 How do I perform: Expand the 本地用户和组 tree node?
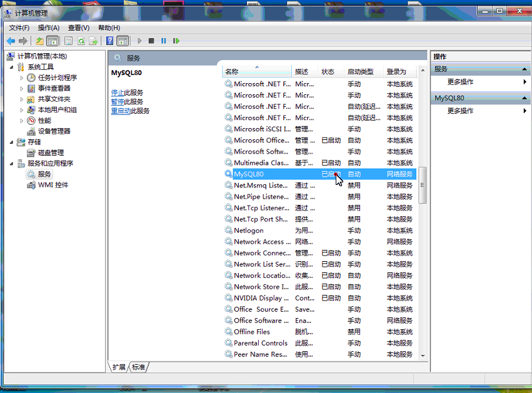(x=22, y=110)
